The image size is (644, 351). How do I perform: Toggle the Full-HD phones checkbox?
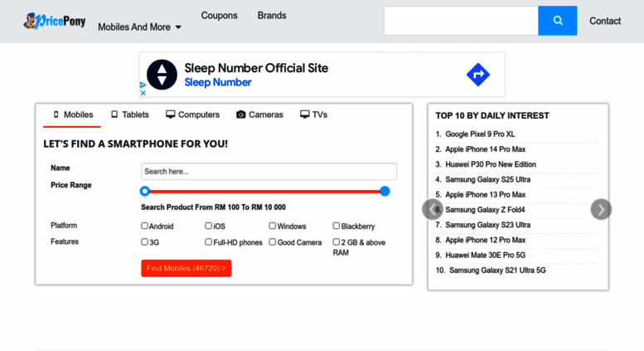[x=208, y=241]
